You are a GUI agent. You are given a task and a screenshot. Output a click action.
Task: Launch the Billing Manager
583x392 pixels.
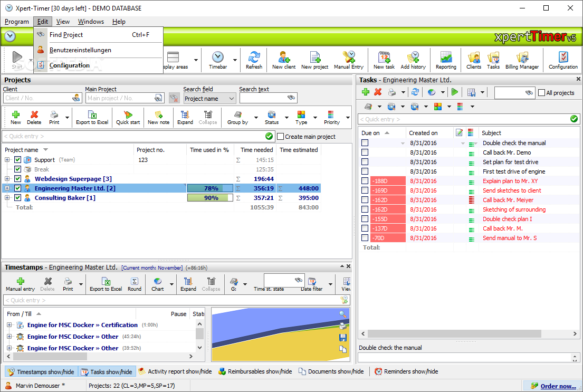coord(522,60)
